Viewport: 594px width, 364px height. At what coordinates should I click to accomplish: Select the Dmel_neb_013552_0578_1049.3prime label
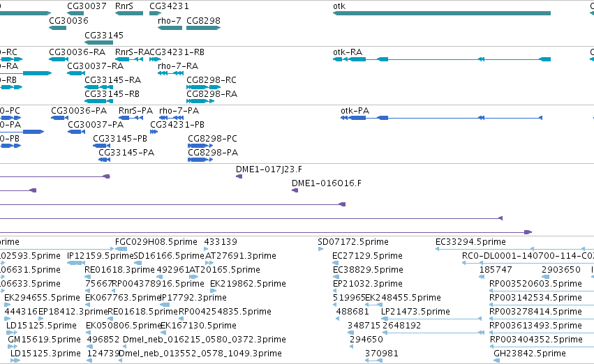200,354
